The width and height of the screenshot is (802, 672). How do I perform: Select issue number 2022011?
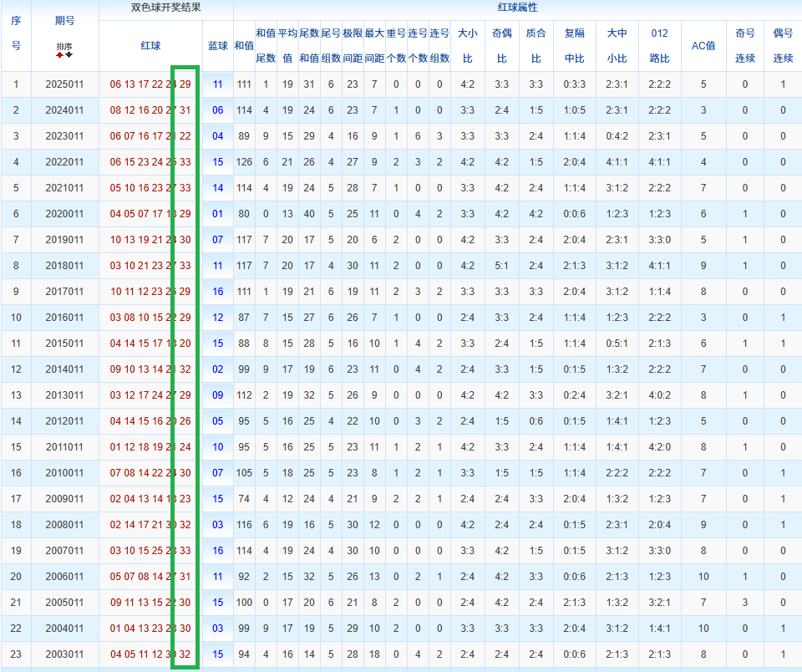coord(64,161)
